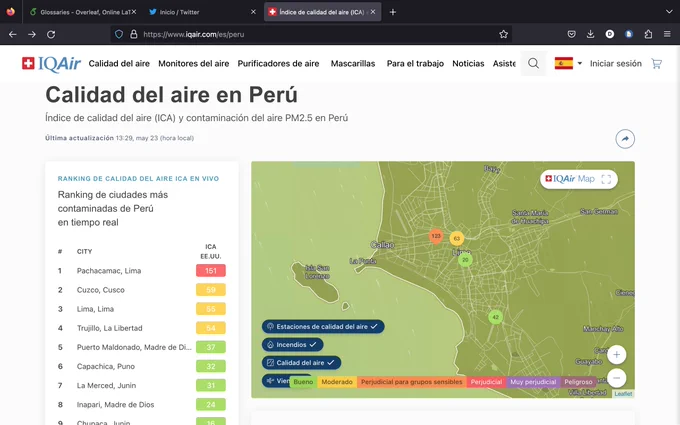Open the Leaflet attribution link
The image size is (680, 425).
point(623,394)
